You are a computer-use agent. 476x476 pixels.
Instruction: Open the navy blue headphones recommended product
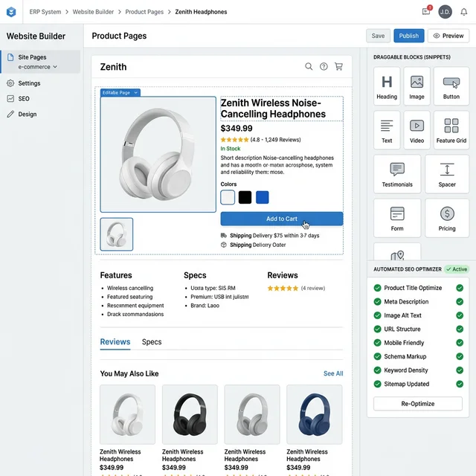[x=314, y=415]
